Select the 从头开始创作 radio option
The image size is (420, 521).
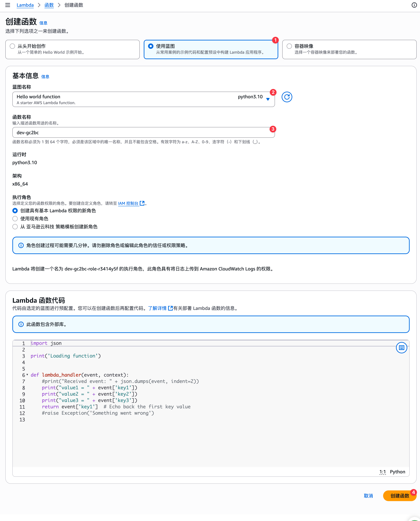[x=12, y=46]
